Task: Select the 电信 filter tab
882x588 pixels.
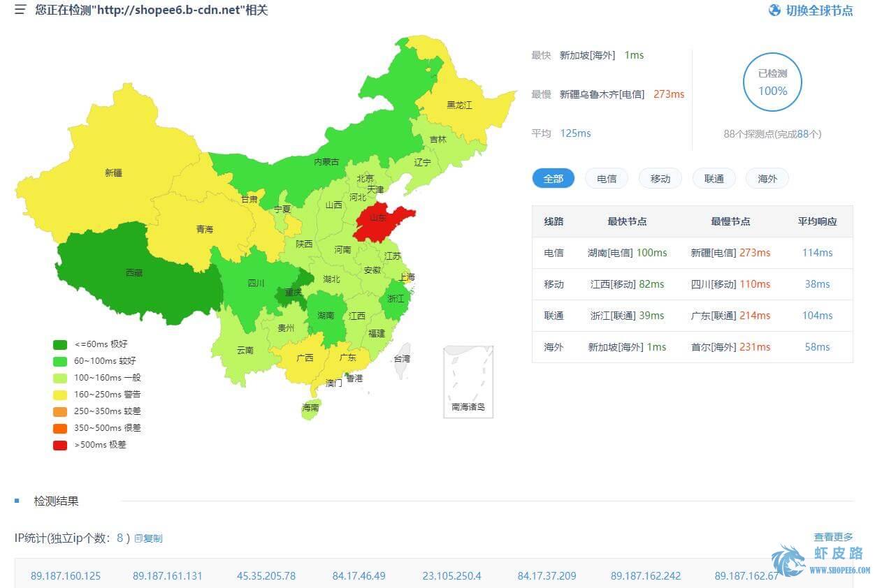Action: click(x=607, y=179)
